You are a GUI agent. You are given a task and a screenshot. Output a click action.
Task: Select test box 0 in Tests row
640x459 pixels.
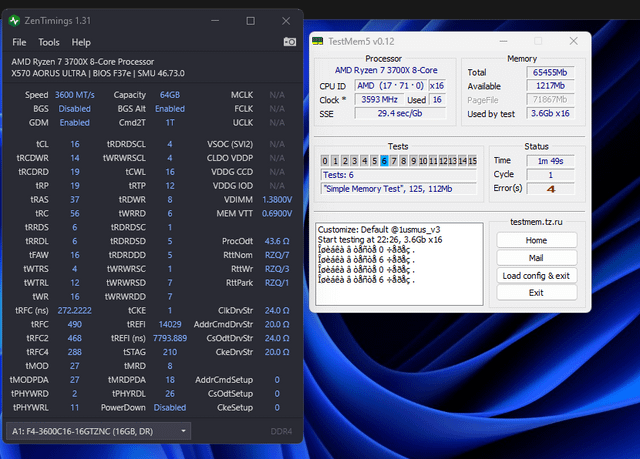point(325,161)
